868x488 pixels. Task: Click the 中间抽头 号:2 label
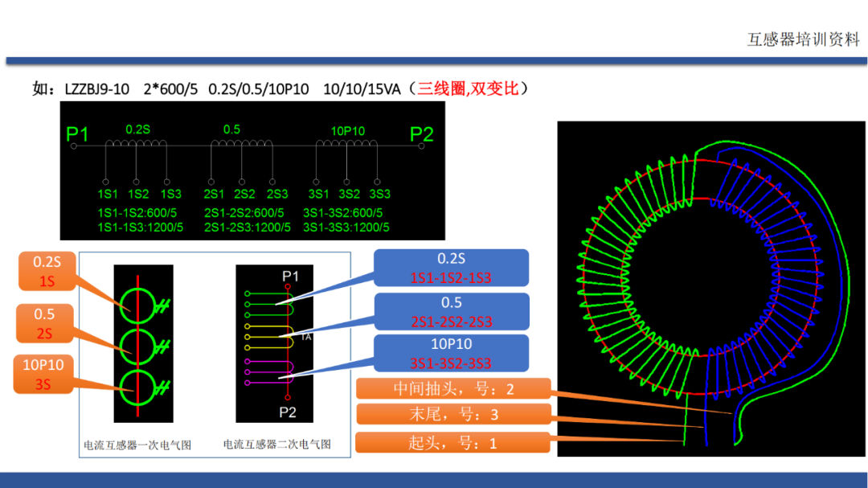(452, 389)
